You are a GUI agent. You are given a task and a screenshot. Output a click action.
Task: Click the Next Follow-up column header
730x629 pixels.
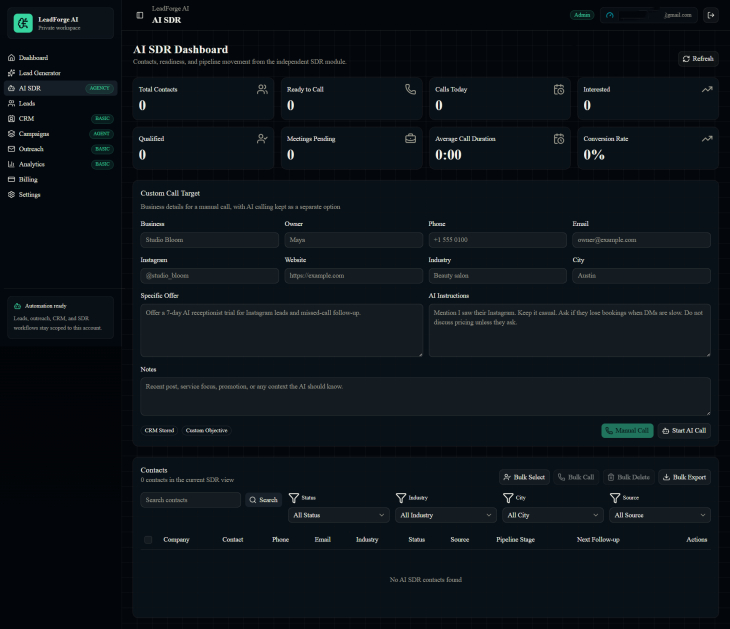click(x=598, y=540)
